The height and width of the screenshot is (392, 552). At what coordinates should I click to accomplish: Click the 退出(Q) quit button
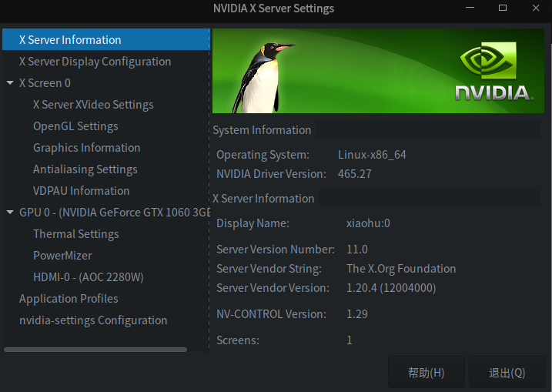tap(507, 373)
